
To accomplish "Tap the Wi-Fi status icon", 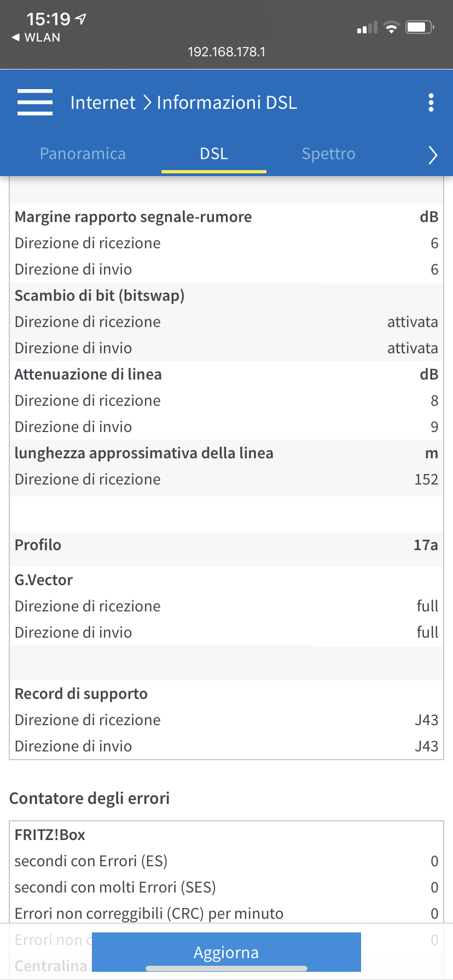I will click(391, 27).
